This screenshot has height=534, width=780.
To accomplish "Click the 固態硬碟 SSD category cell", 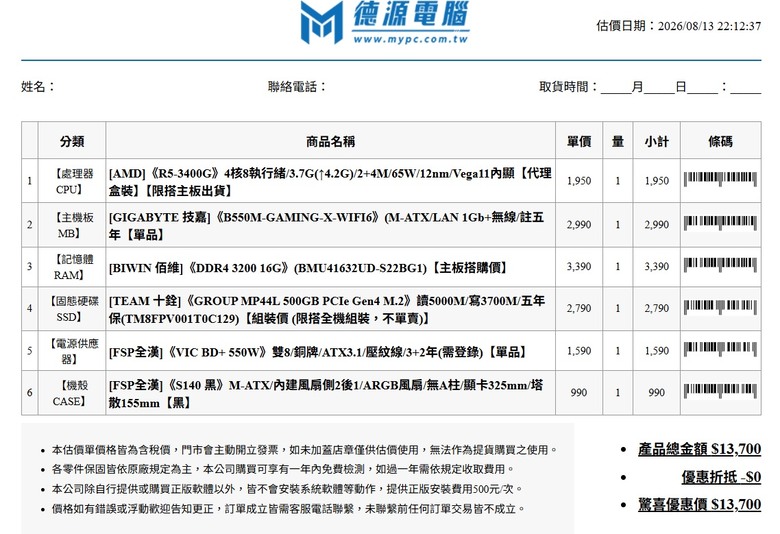I will coord(72,309).
